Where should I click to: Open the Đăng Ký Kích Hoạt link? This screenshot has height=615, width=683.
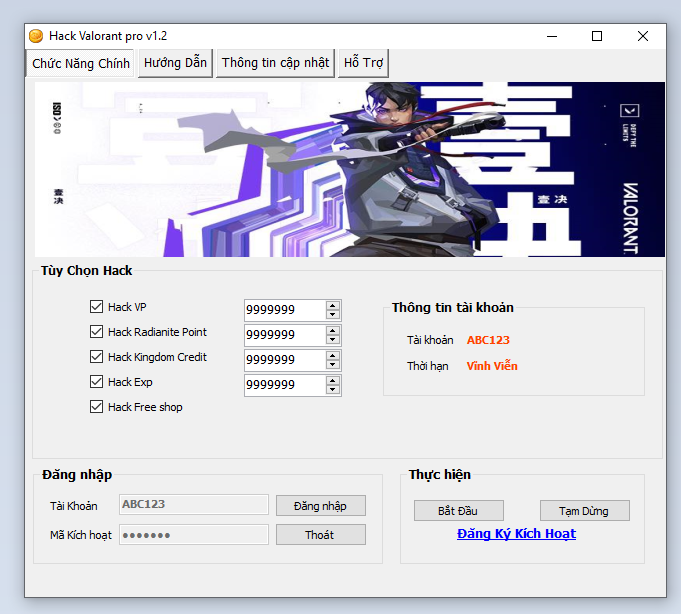(516, 534)
